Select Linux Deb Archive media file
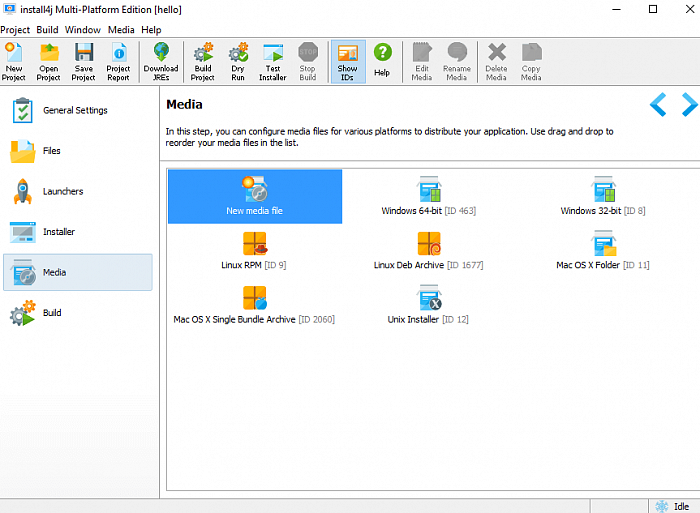This screenshot has height=513, width=700. (x=429, y=251)
